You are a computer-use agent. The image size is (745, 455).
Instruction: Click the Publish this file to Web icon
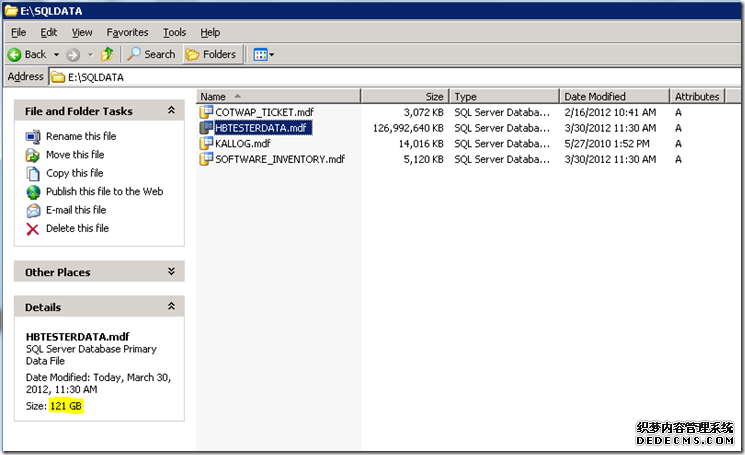click(33, 191)
